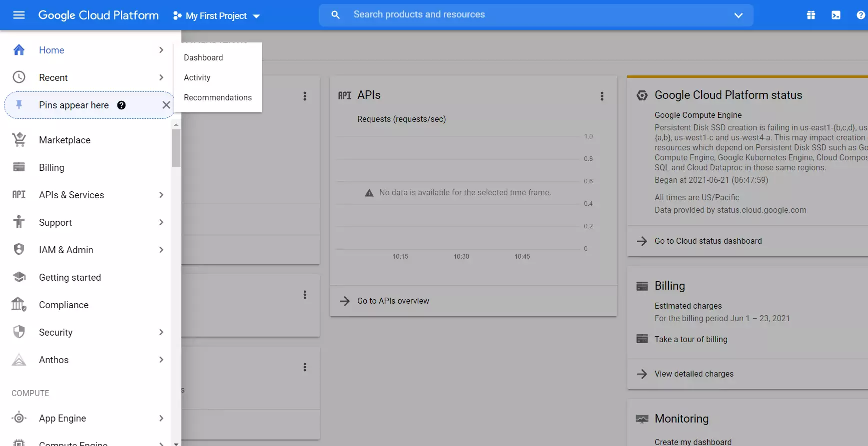
Task: Click the Google Cloud Platform status icon
Action: click(642, 95)
